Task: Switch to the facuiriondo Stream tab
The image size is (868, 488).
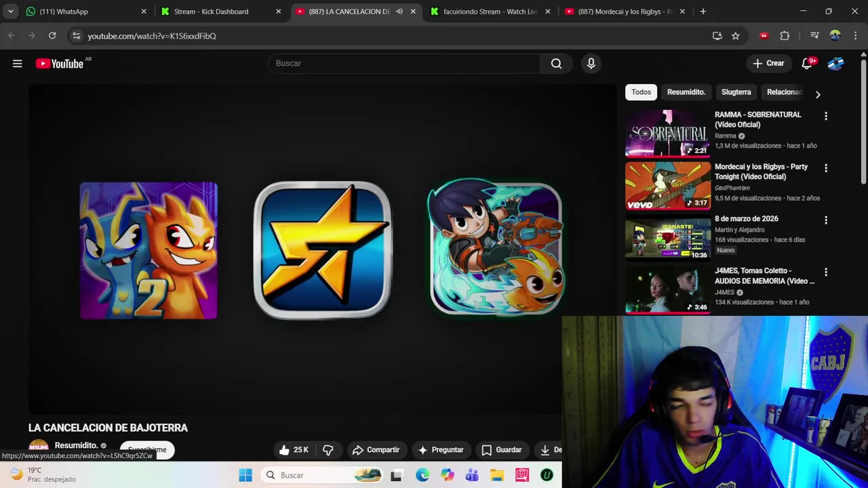Action: point(490,12)
